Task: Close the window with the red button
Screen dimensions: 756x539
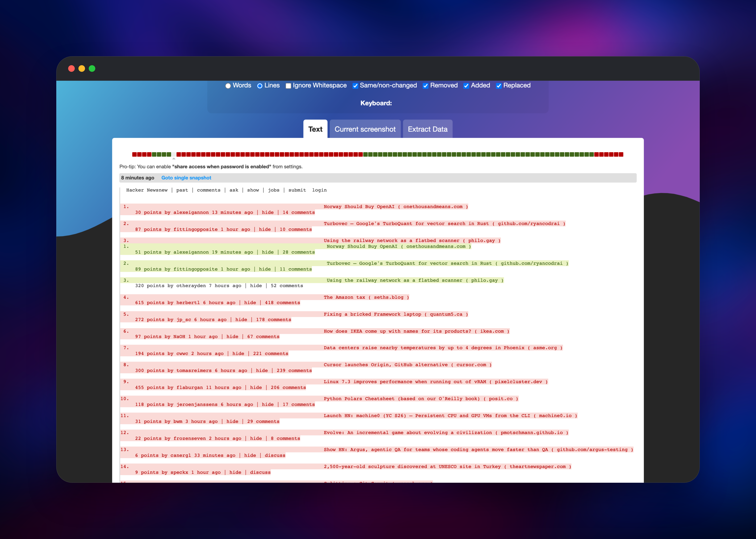Action: (x=71, y=68)
